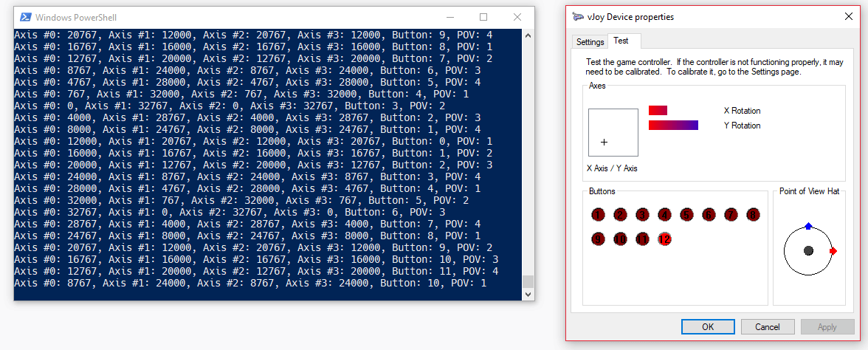
Task: Click joystick test button 1 indicator
Action: (599, 215)
